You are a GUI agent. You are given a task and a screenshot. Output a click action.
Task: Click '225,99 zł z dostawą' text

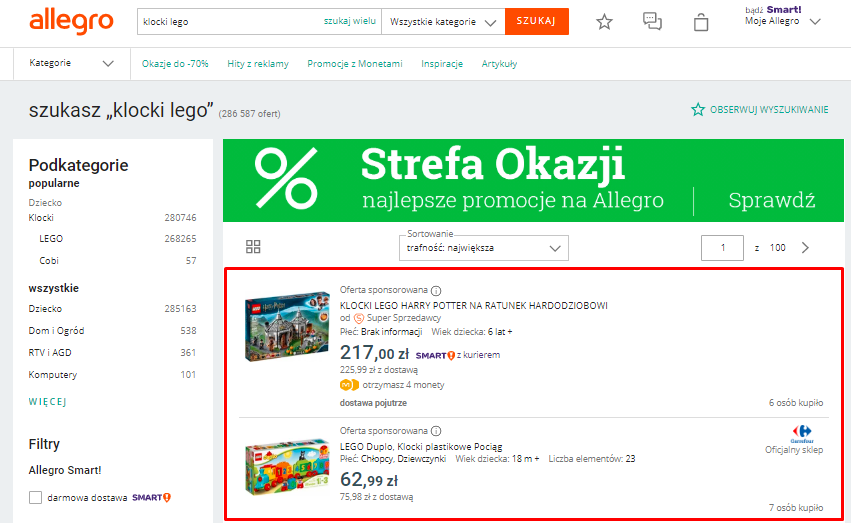click(x=379, y=370)
